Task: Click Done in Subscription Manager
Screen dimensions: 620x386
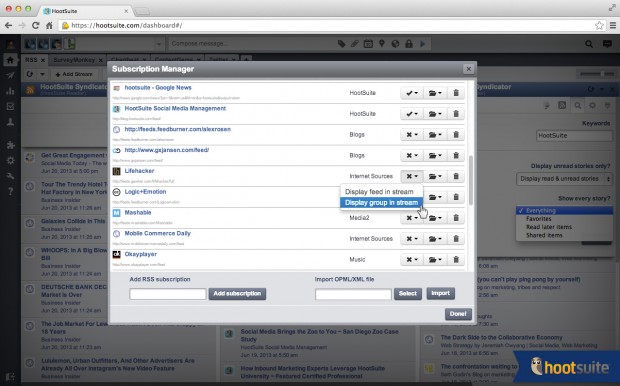Action: 458,314
